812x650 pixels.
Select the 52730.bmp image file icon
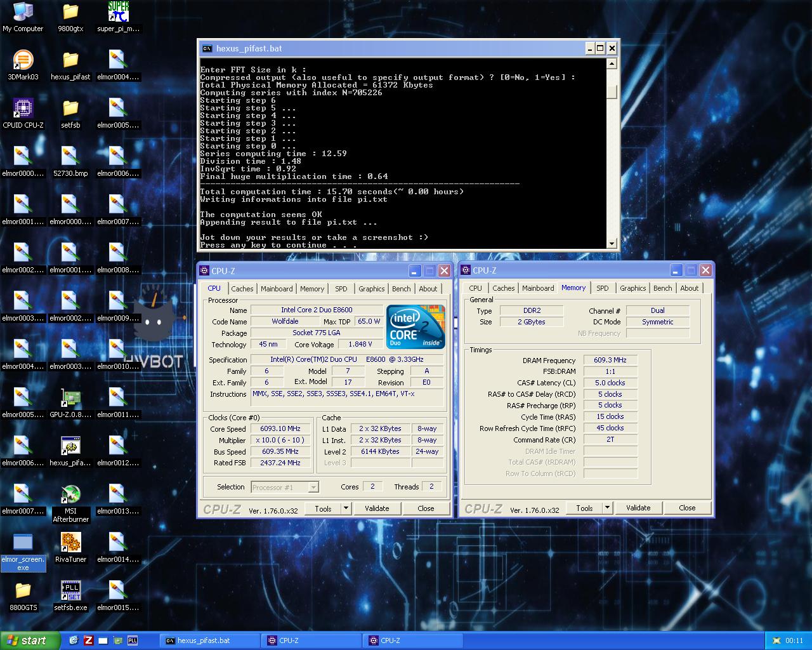point(70,162)
